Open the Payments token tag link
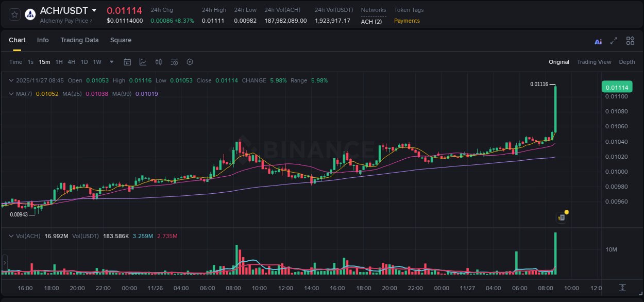 pyautogui.click(x=406, y=21)
